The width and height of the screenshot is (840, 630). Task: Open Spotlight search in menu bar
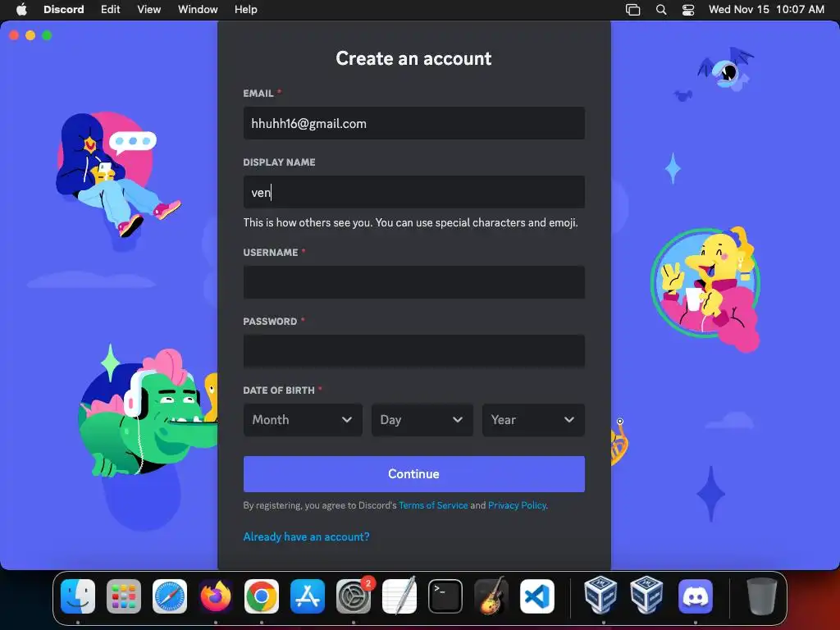[661, 10]
